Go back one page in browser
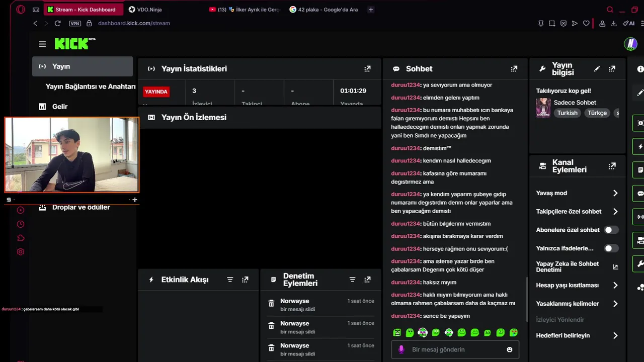The height and width of the screenshot is (362, 644). (x=35, y=23)
